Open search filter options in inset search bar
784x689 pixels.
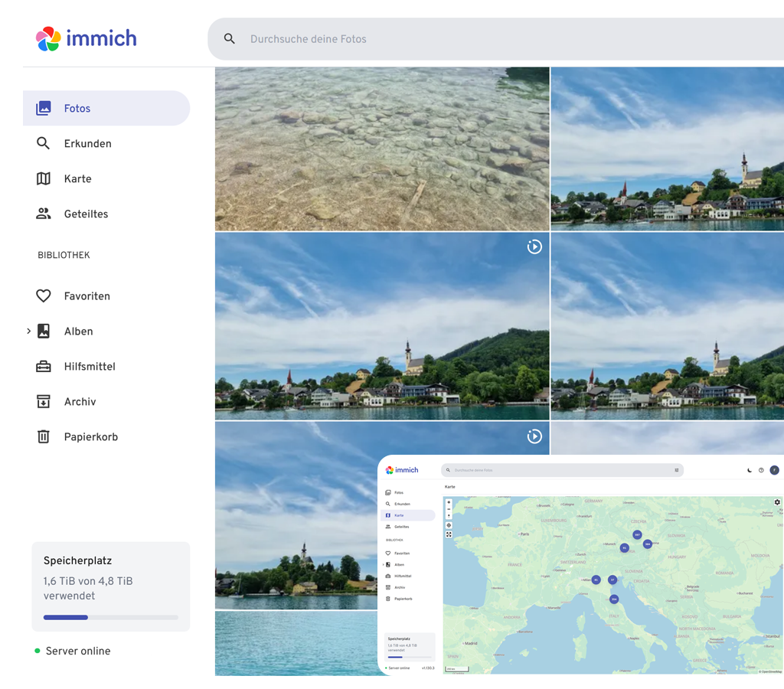pyautogui.click(x=676, y=470)
